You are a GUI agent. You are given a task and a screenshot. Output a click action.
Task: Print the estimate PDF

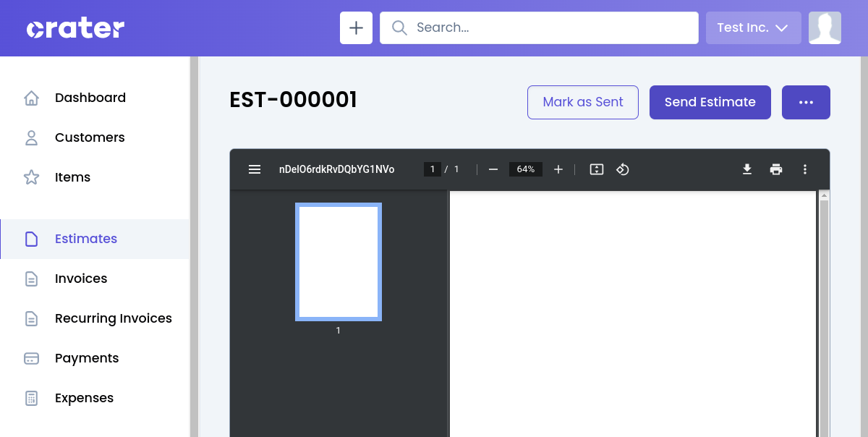(776, 169)
